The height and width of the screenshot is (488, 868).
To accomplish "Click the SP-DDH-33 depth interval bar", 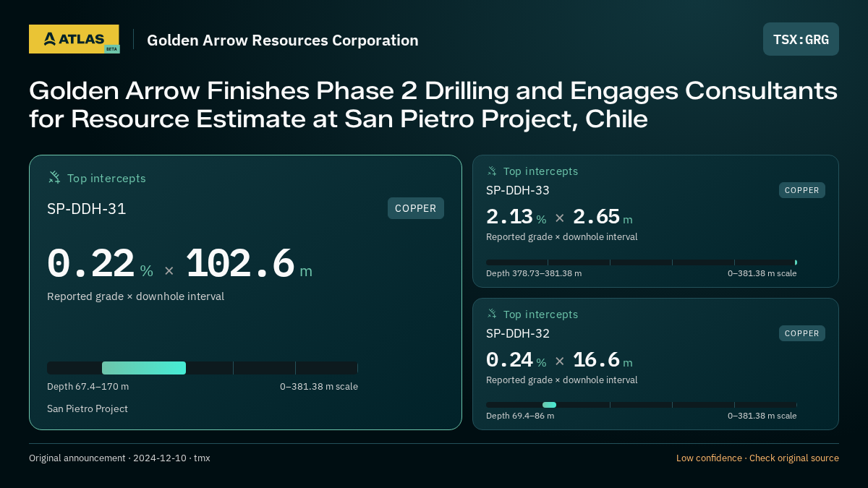I will click(x=642, y=262).
